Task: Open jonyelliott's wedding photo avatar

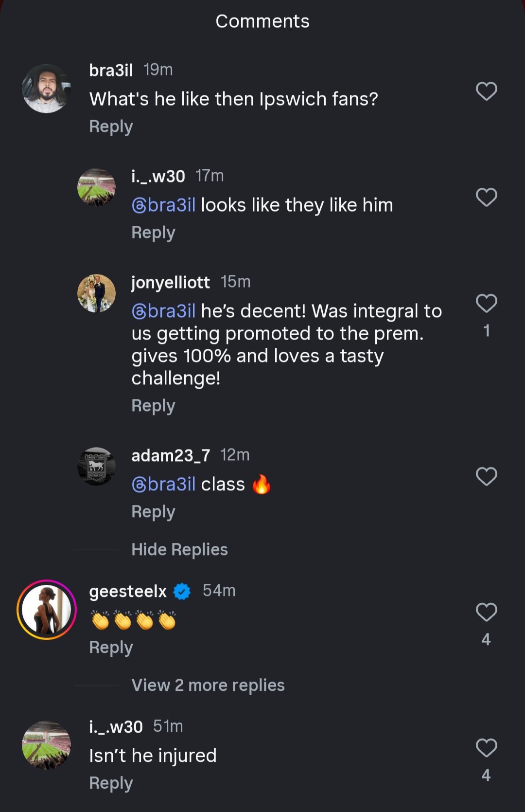Action: (x=96, y=293)
